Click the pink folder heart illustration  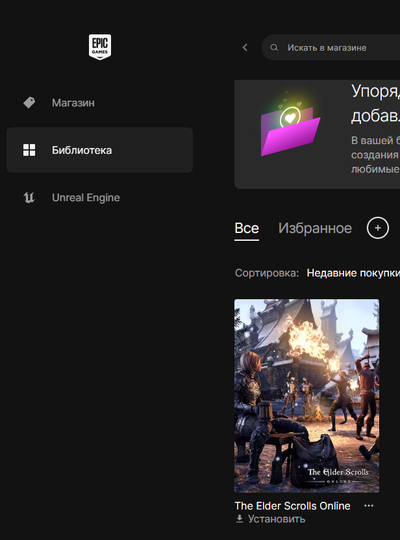[x=290, y=127]
